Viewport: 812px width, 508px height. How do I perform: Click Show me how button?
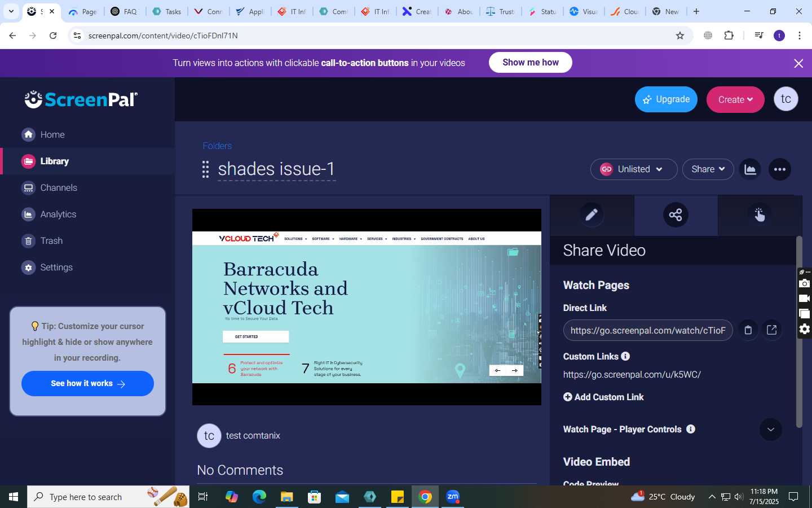pyautogui.click(x=530, y=63)
